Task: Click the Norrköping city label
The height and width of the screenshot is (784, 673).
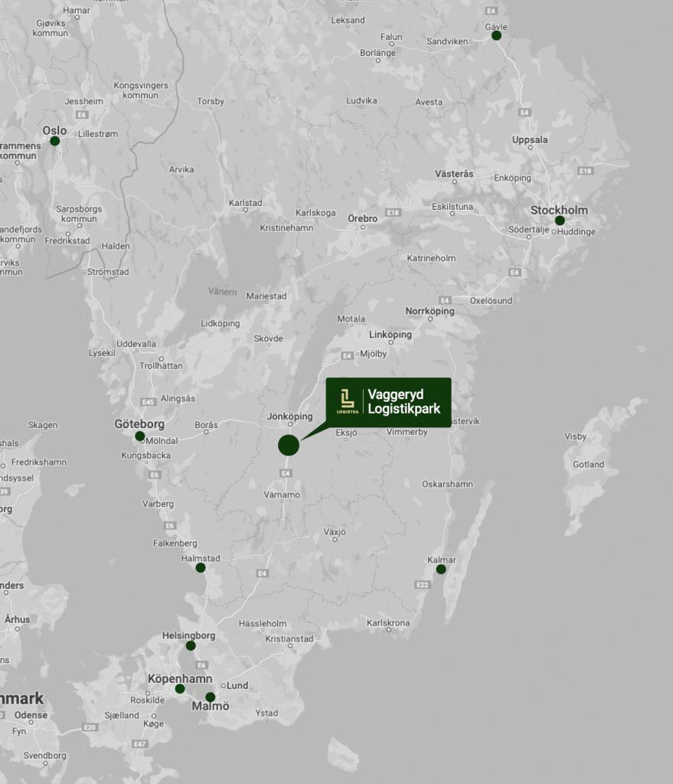Action: (x=430, y=312)
